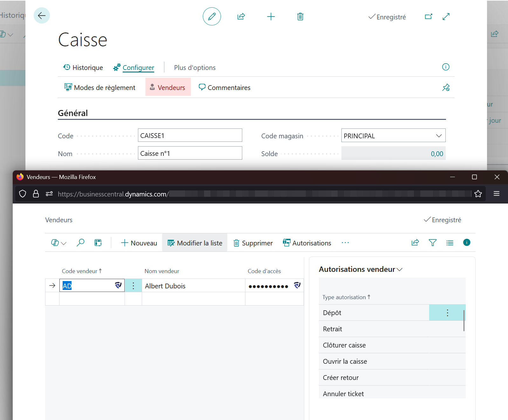Viewport: 508px width, 420px height.
Task: Toggle Modifier la liste edit mode
Action: pyautogui.click(x=195, y=243)
